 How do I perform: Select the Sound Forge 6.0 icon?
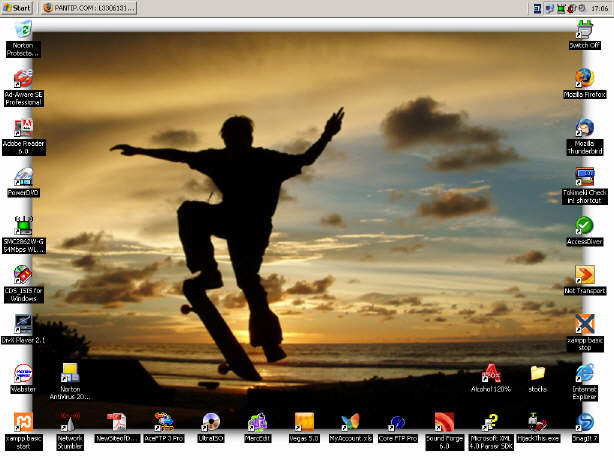[444, 431]
